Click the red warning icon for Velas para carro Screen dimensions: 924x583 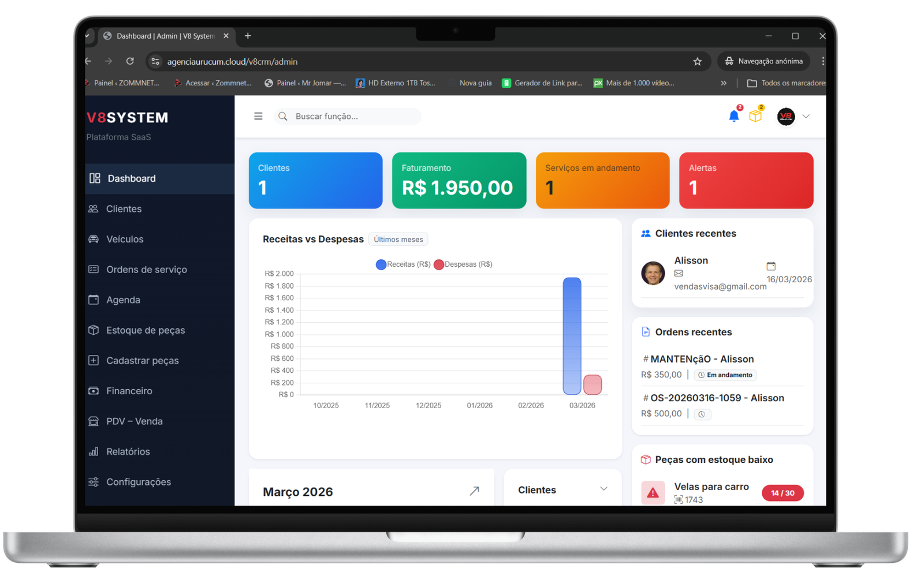(x=653, y=493)
